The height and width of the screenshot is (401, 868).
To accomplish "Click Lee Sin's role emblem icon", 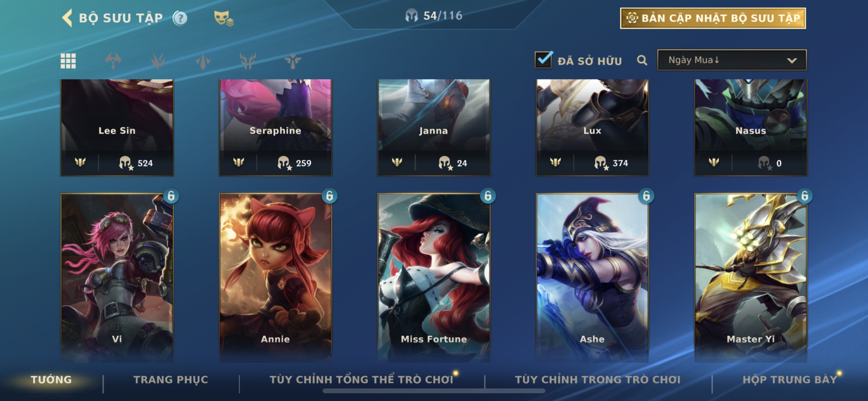I will click(x=80, y=162).
